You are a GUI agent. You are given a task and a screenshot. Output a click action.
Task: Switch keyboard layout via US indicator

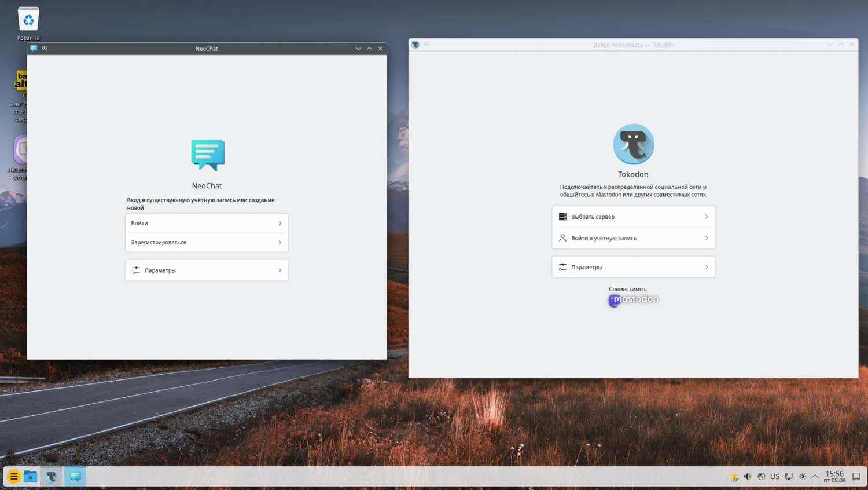[775, 477]
